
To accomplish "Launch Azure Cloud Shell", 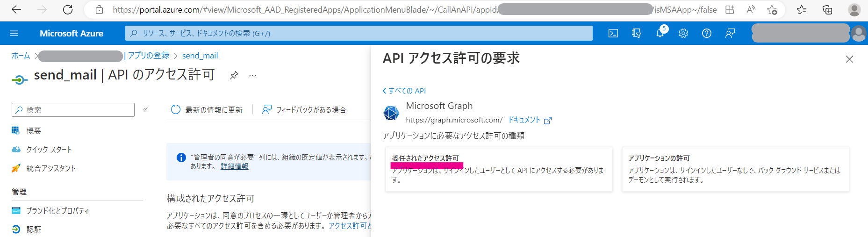I will (613, 33).
